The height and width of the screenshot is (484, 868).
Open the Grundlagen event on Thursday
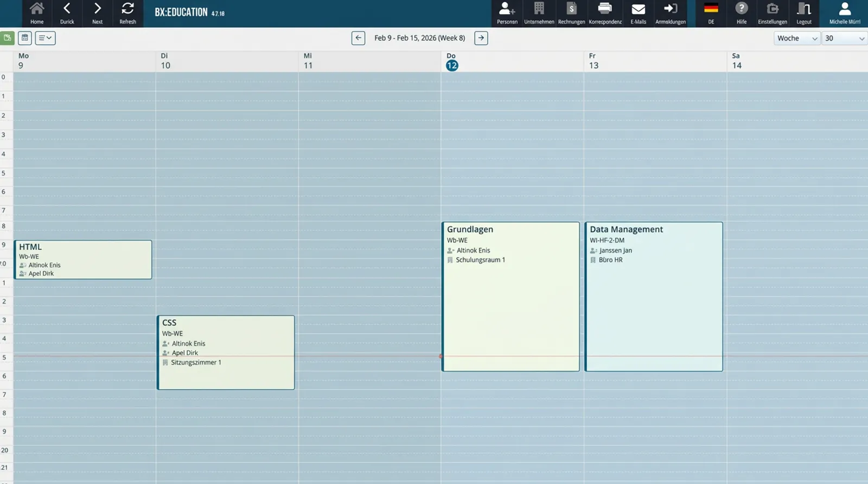[x=510, y=296]
